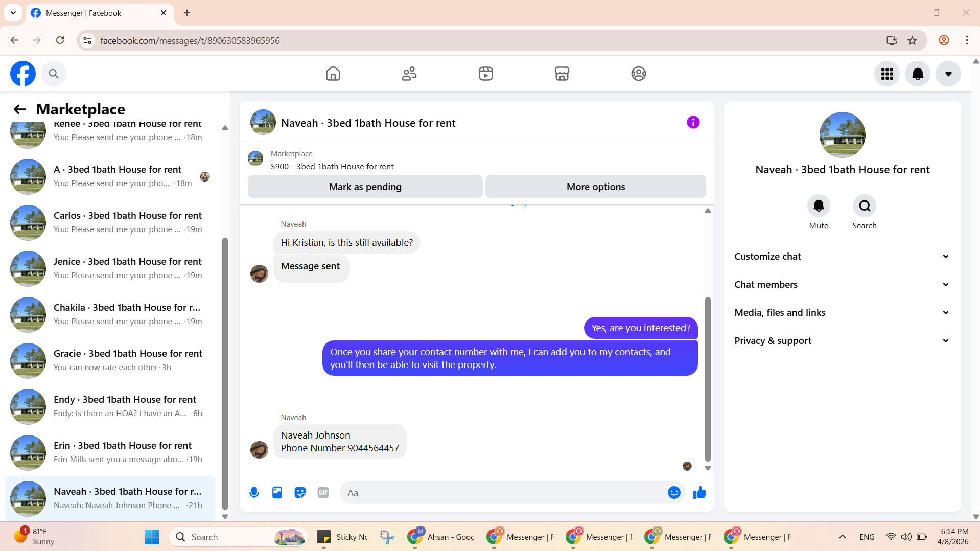The image size is (980, 551).
Task: Click the message input field Aa
Action: tap(503, 493)
